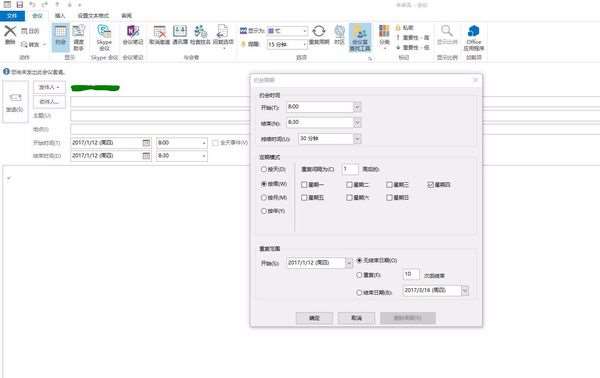Check the Sunday (星期日) checkbox

[x=389, y=198]
